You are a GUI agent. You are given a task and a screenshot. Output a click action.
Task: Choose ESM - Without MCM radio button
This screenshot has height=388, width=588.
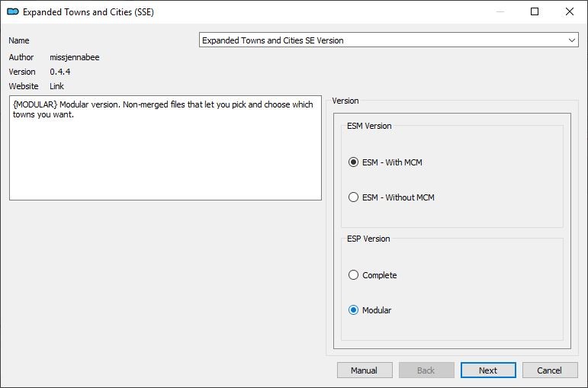(391, 197)
